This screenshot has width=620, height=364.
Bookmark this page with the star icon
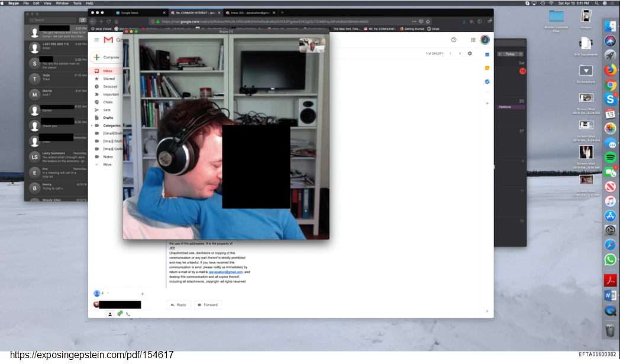428,22
